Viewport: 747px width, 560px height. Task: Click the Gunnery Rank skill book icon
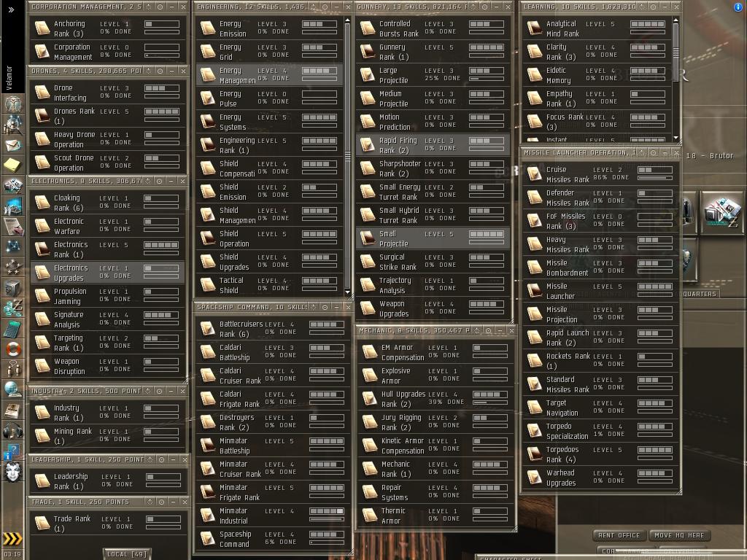pos(368,52)
